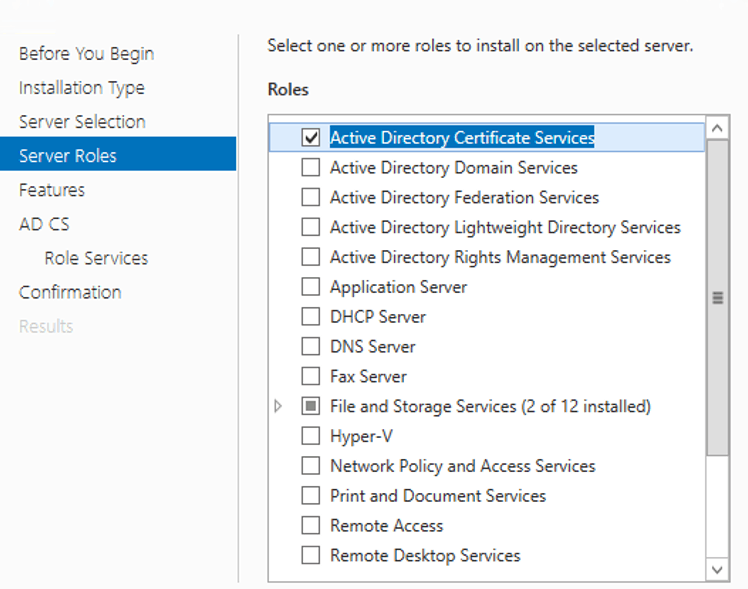Image resolution: width=748 pixels, height=589 pixels.
Task: Click the Hyper-V label
Action: click(361, 436)
